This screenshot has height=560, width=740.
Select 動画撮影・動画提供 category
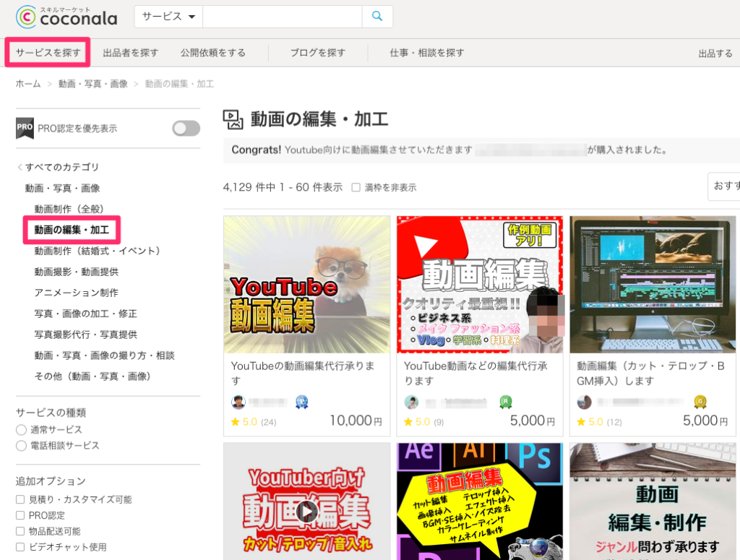[x=77, y=272]
